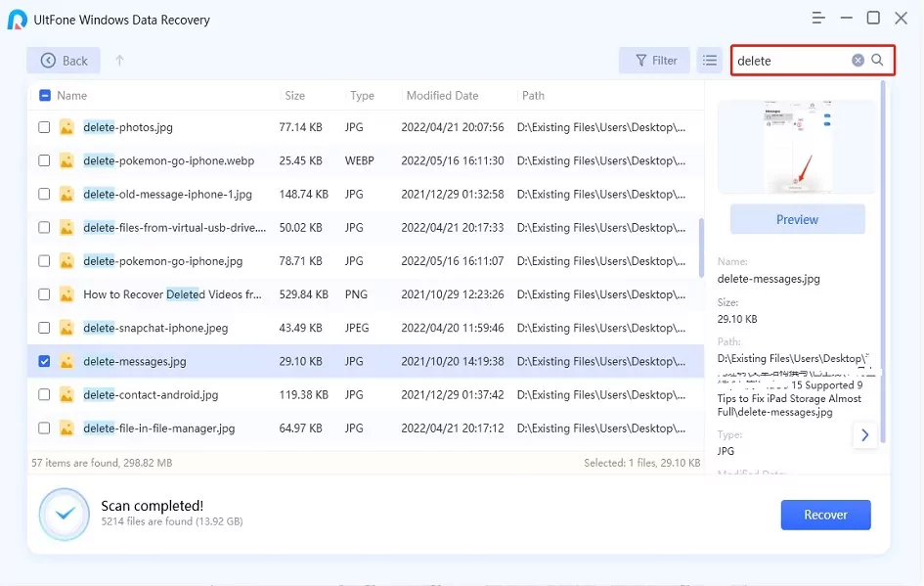Sort by Modified Date column

pyautogui.click(x=442, y=96)
